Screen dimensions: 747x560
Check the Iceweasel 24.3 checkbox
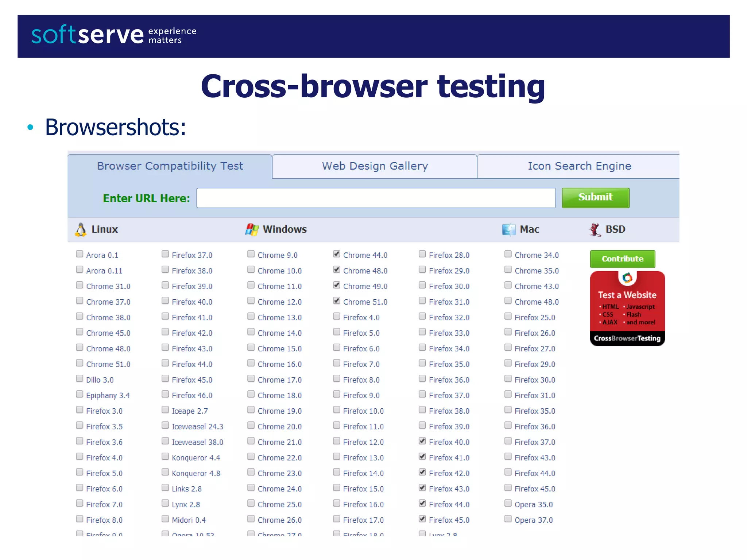(165, 425)
